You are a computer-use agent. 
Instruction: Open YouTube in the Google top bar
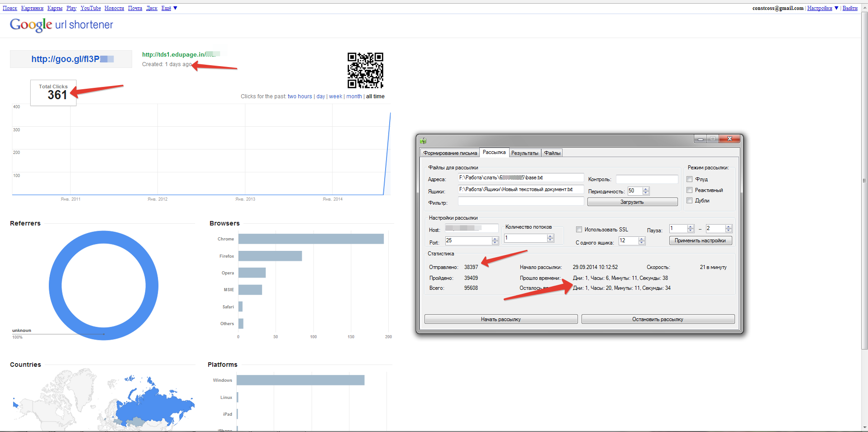[x=91, y=8]
